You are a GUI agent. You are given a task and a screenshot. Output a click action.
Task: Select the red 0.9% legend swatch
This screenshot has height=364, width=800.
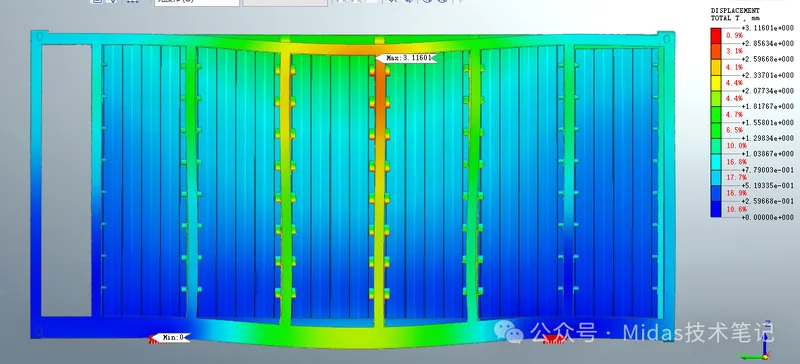coord(716,35)
